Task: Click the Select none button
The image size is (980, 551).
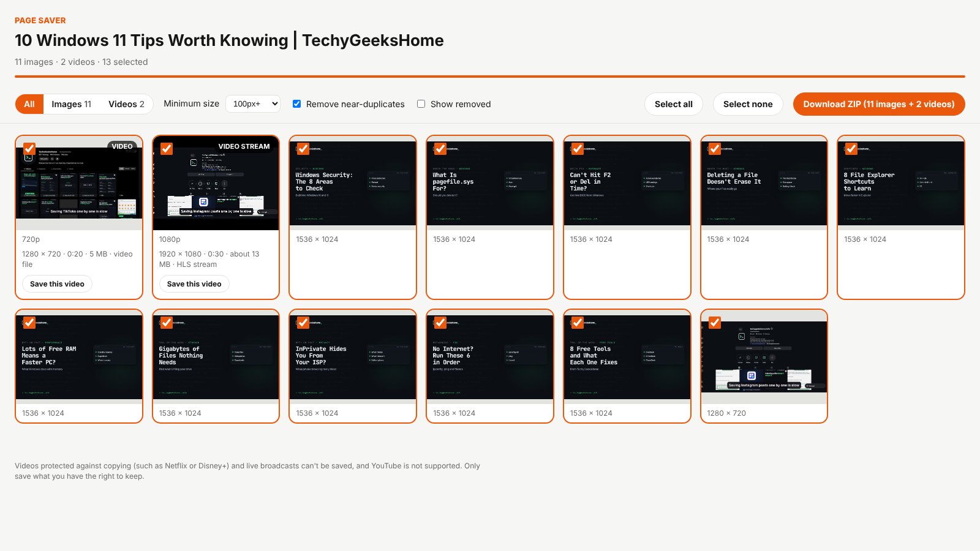Action: [x=748, y=104]
